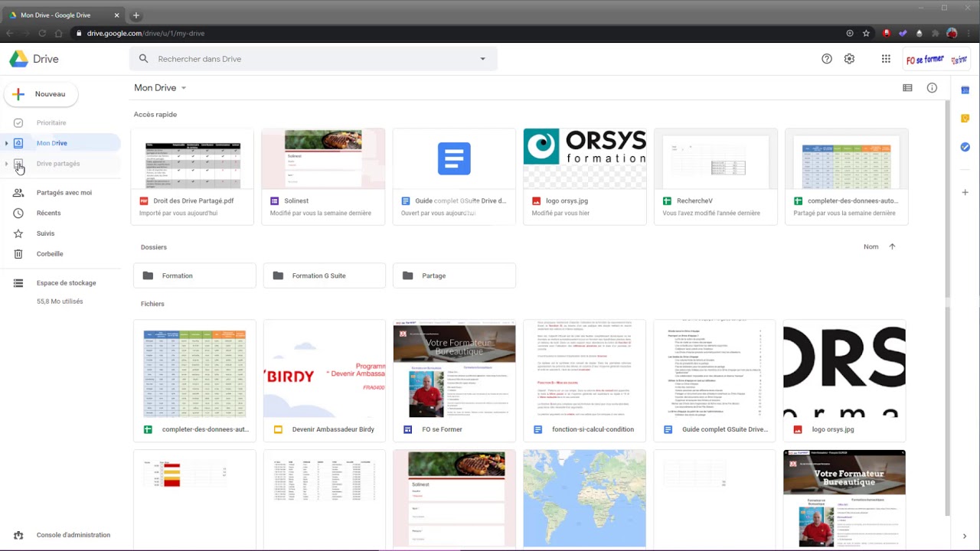Open the Partage folder

[x=454, y=275]
